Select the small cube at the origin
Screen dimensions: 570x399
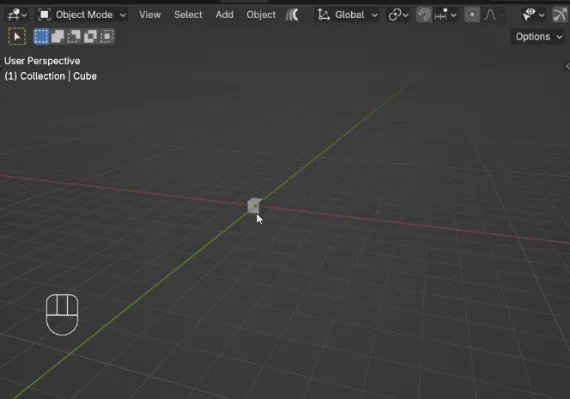tap(254, 206)
